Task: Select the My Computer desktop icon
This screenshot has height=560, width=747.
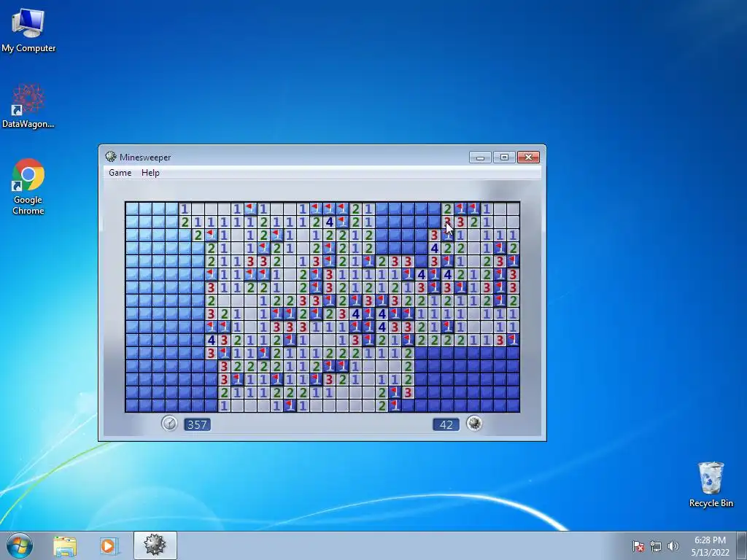Action: (x=28, y=31)
